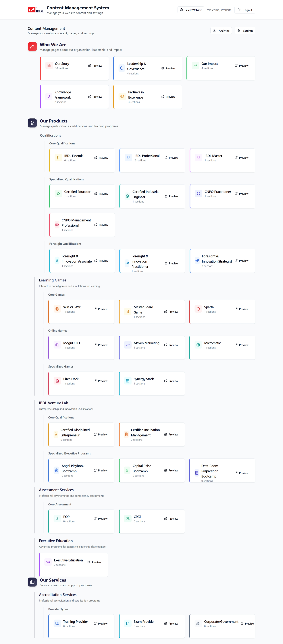Click the Our Story document icon
Image resolution: width=283 pixels, height=644 pixels.
49,66
